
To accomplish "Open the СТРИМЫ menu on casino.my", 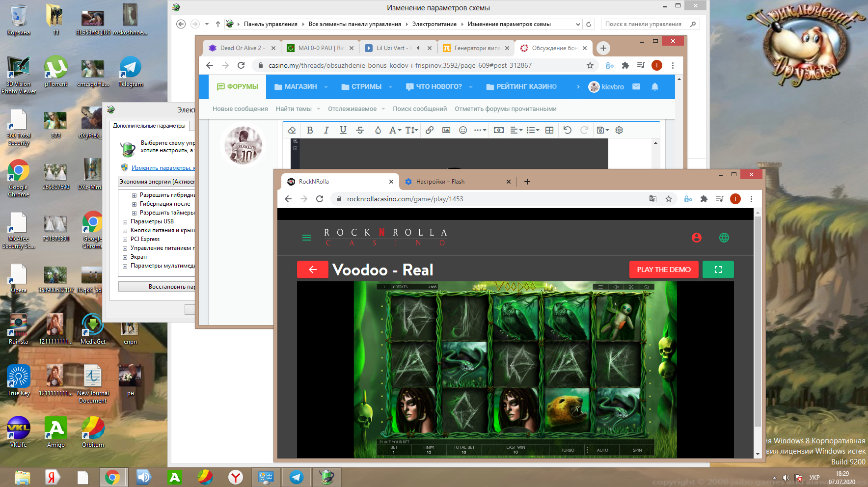I will pos(361,86).
